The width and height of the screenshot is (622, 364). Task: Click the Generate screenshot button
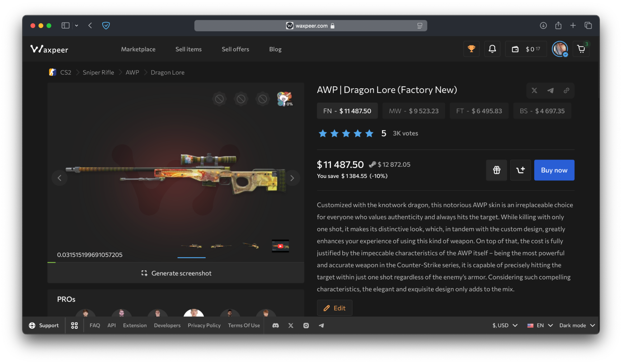click(x=176, y=273)
